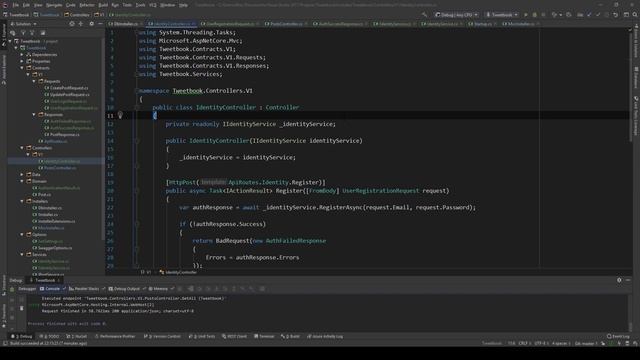Expand the Properties node
Viewport: 640px width, 360px height.
point(22,61)
